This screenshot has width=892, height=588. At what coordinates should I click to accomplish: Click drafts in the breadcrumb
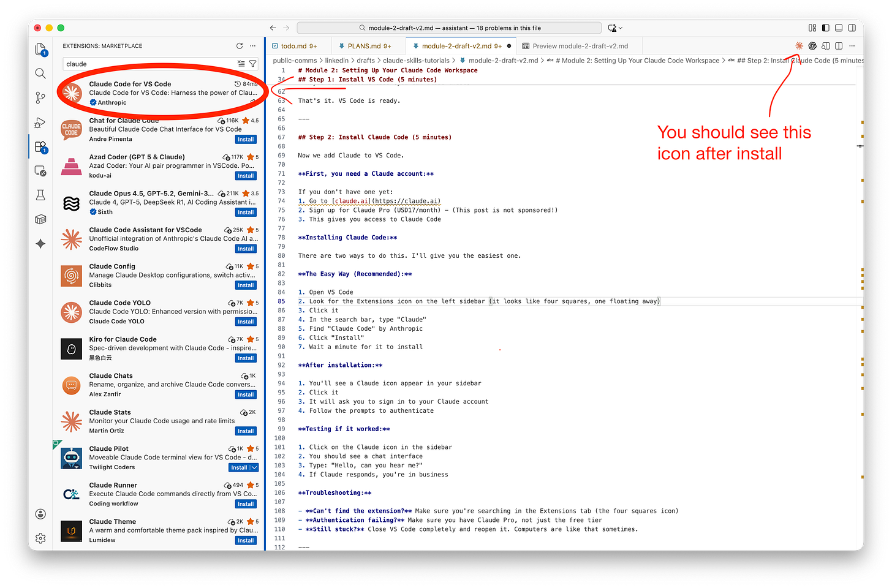pos(366,61)
